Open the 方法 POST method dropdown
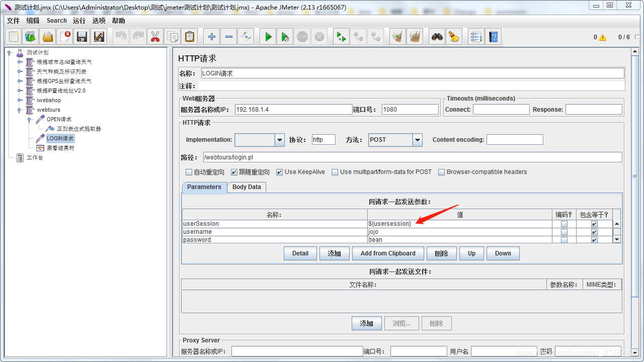644x362 pixels. coord(418,140)
